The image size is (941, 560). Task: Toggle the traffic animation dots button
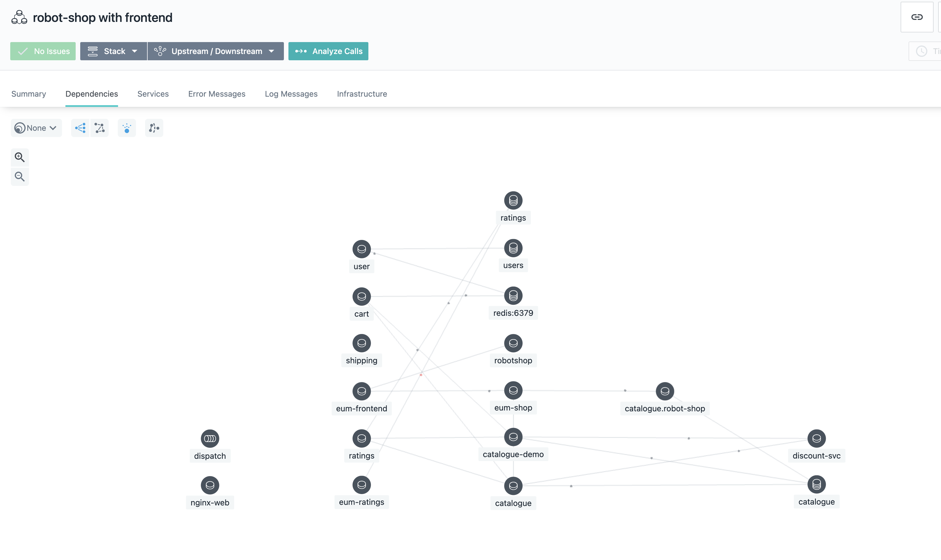coord(127,128)
